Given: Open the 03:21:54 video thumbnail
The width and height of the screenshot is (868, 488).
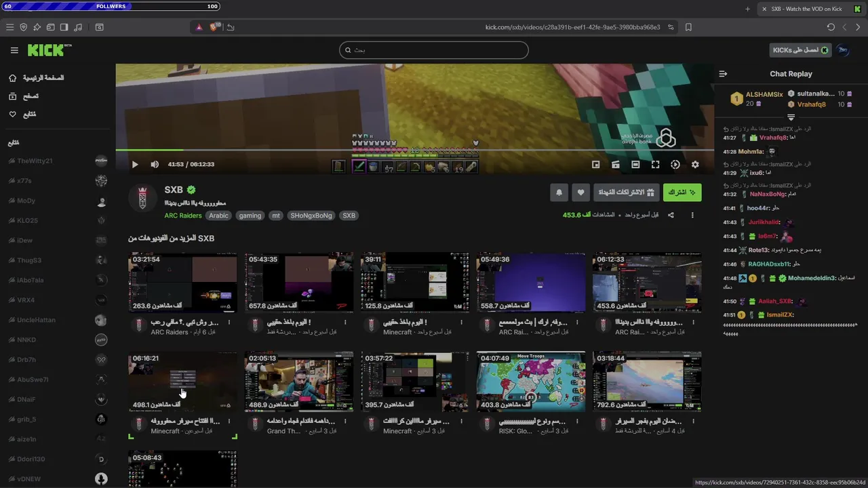Looking at the screenshot, I should 182,282.
